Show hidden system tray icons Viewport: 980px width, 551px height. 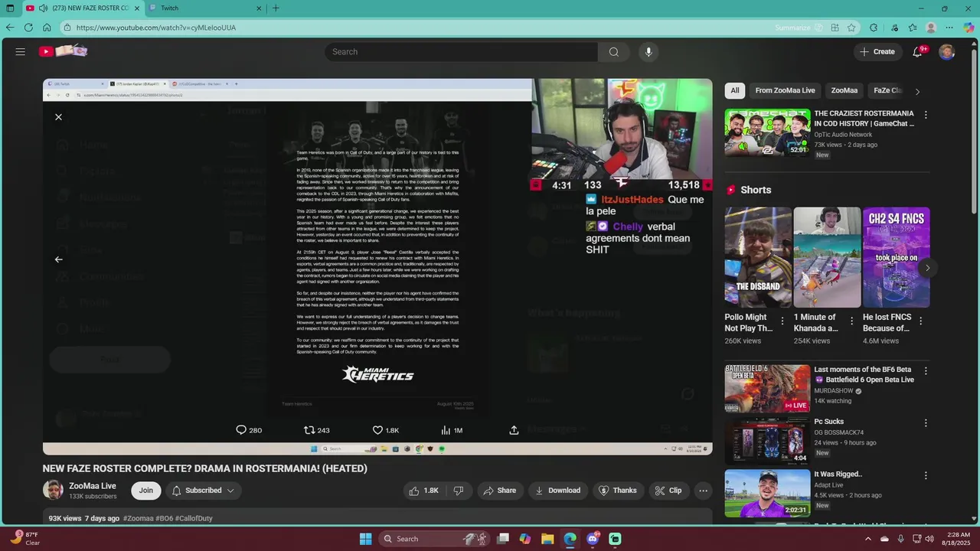tap(867, 539)
